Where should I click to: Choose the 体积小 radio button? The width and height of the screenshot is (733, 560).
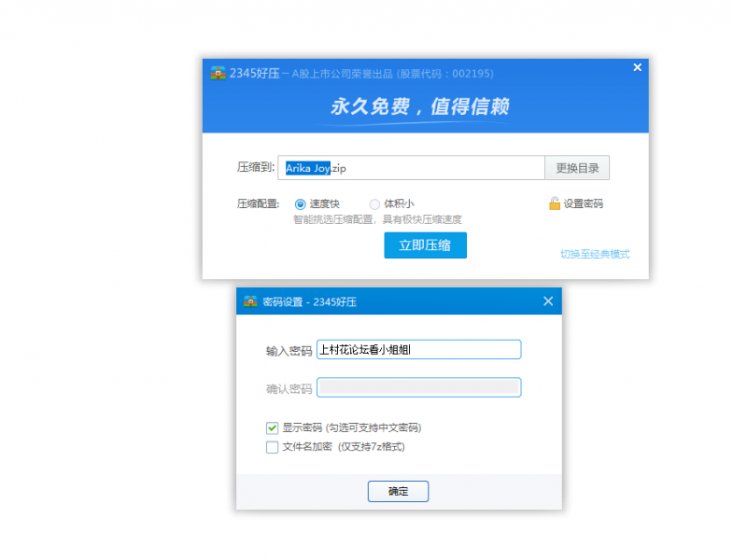[x=374, y=203]
